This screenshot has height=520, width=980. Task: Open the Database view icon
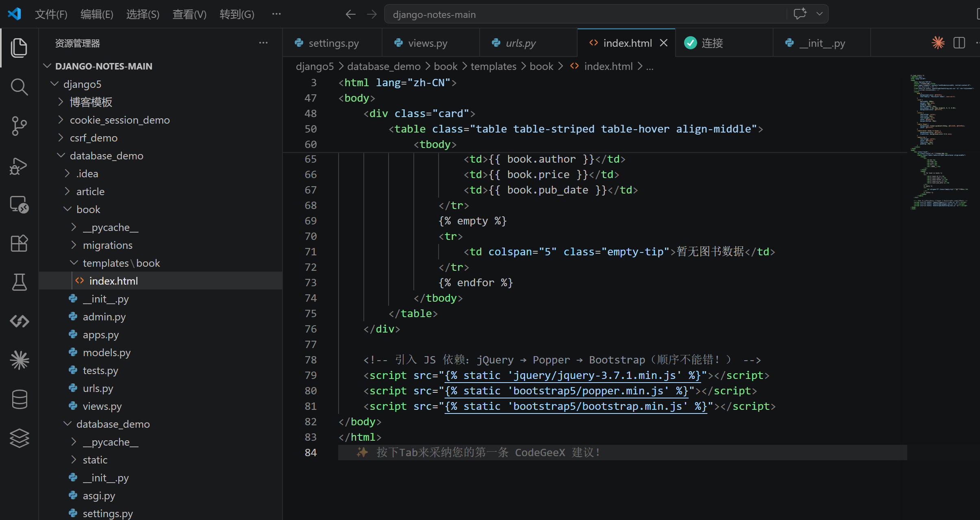click(19, 399)
